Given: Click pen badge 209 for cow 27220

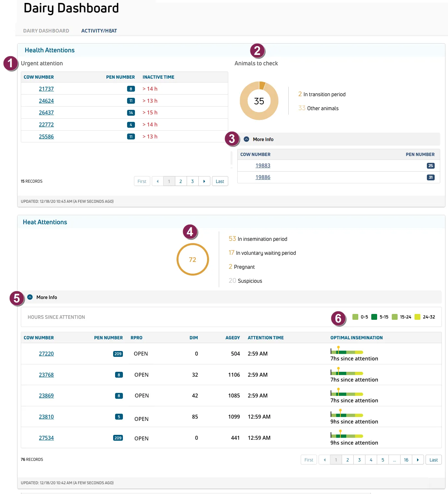Looking at the screenshot, I should (x=118, y=354).
